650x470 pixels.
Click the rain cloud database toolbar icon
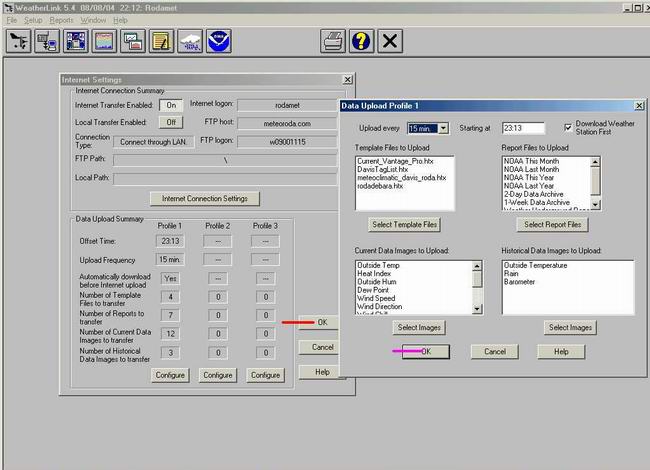190,41
